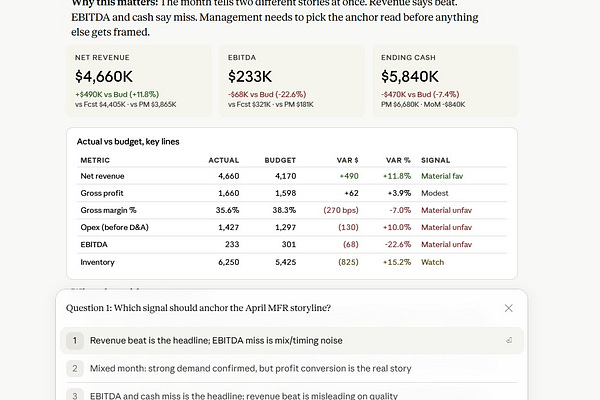Click the VAR % column header
This screenshot has width=600, height=400.
398,160
